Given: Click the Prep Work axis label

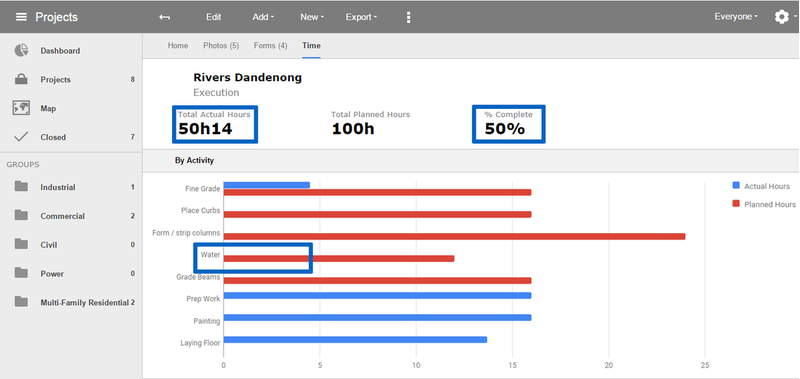Looking at the screenshot, I should click(204, 299).
